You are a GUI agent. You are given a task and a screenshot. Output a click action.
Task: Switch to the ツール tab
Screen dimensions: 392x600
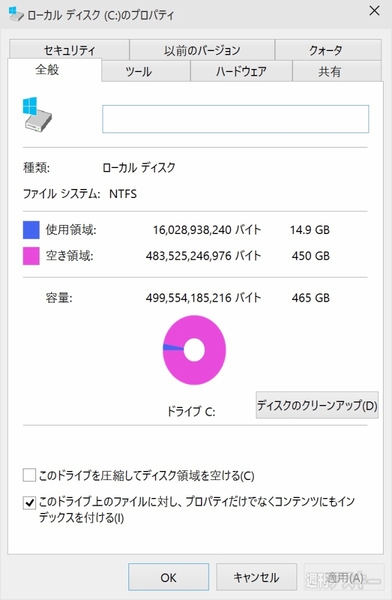coord(146,71)
